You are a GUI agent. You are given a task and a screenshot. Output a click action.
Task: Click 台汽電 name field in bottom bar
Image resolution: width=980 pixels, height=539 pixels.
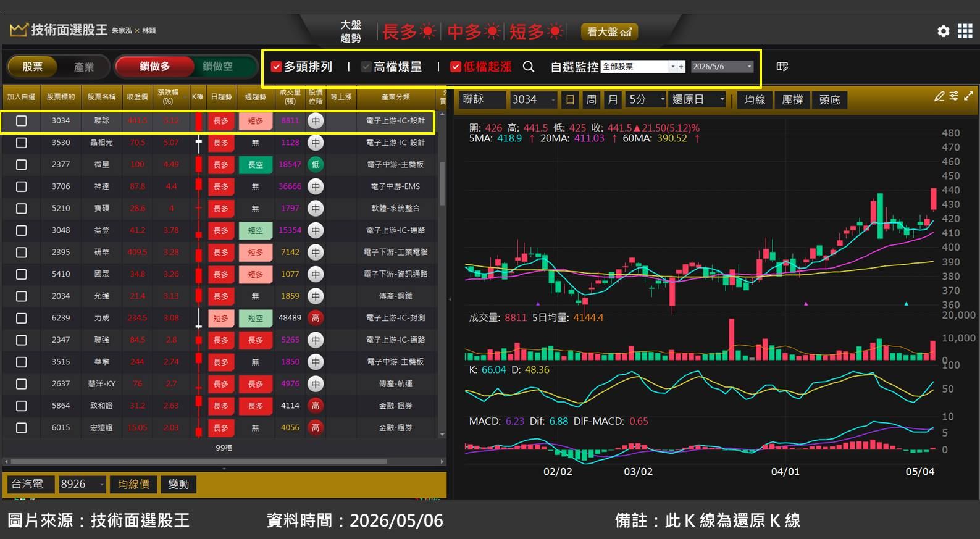(x=30, y=484)
